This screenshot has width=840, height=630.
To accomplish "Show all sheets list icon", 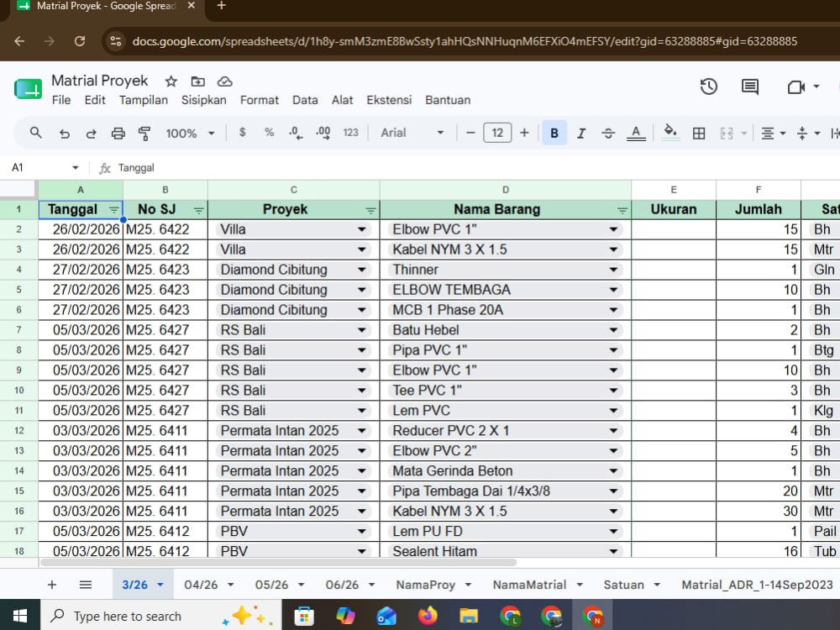I will pos(86,585).
